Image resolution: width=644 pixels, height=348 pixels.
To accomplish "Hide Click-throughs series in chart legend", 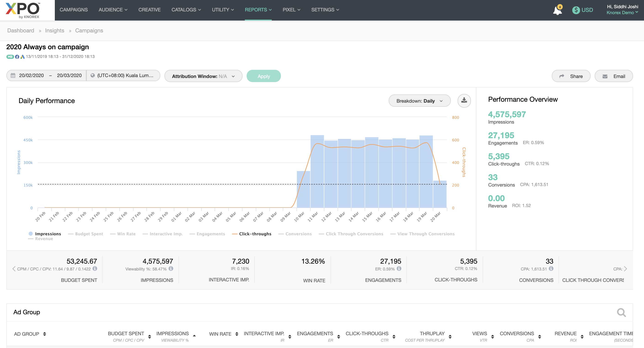I will [255, 234].
